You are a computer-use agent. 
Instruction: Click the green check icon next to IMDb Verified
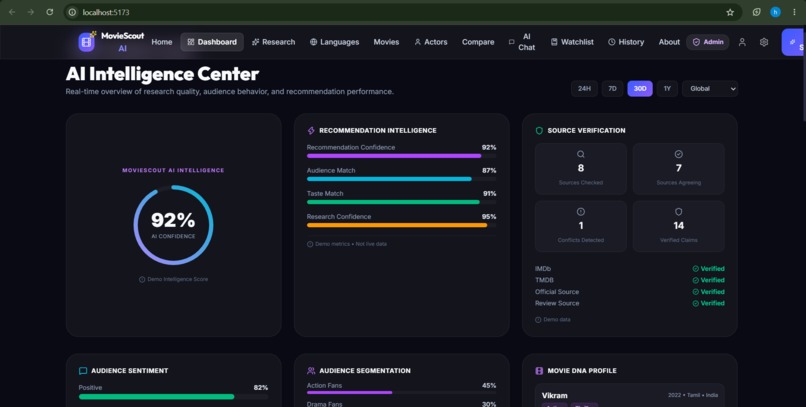pos(695,269)
